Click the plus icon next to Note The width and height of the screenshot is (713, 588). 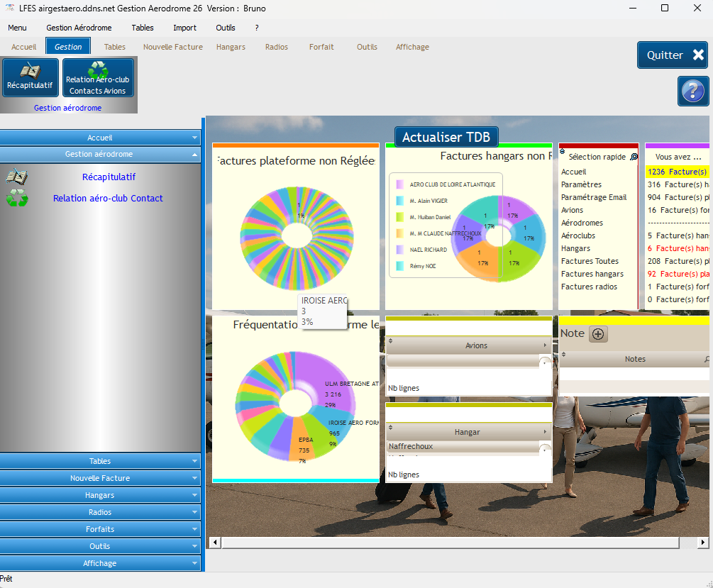[598, 334]
